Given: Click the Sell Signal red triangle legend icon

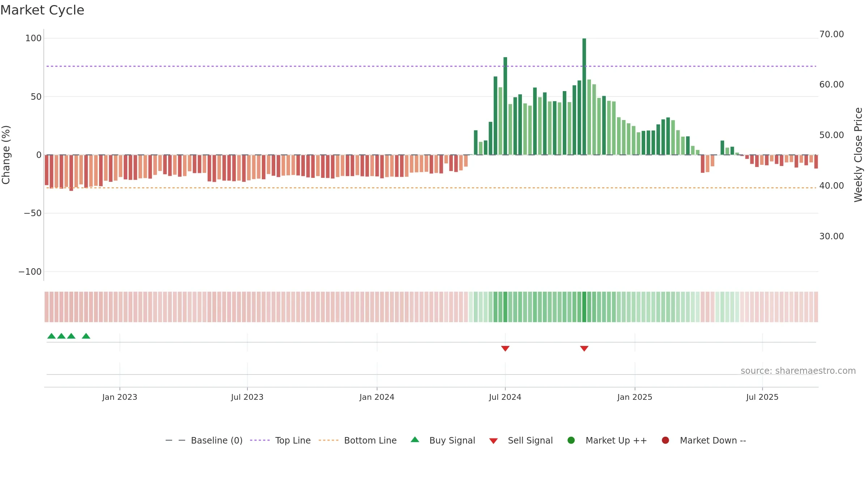Looking at the screenshot, I should (x=493, y=441).
